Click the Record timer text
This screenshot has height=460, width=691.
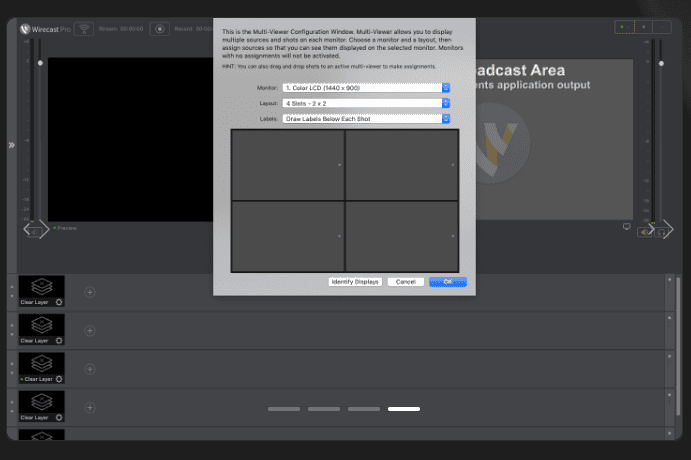(193, 29)
